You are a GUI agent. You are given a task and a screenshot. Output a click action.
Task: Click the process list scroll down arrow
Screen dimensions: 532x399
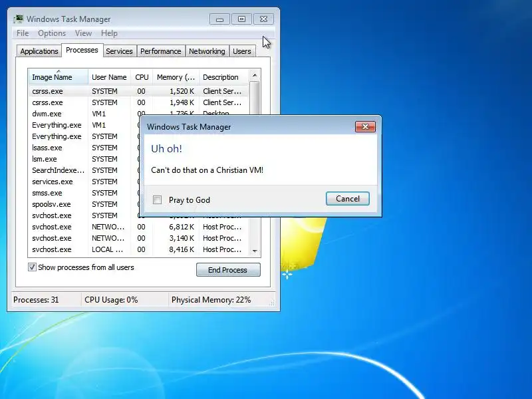pos(255,251)
